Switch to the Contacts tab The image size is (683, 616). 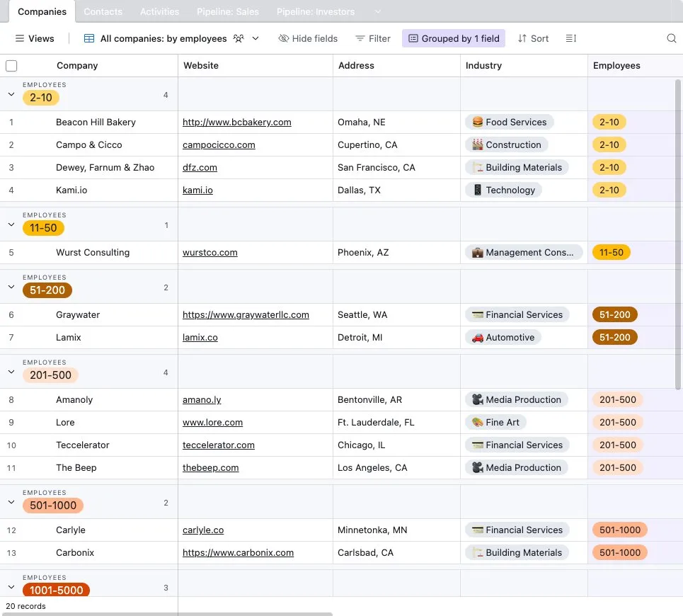pyautogui.click(x=103, y=12)
